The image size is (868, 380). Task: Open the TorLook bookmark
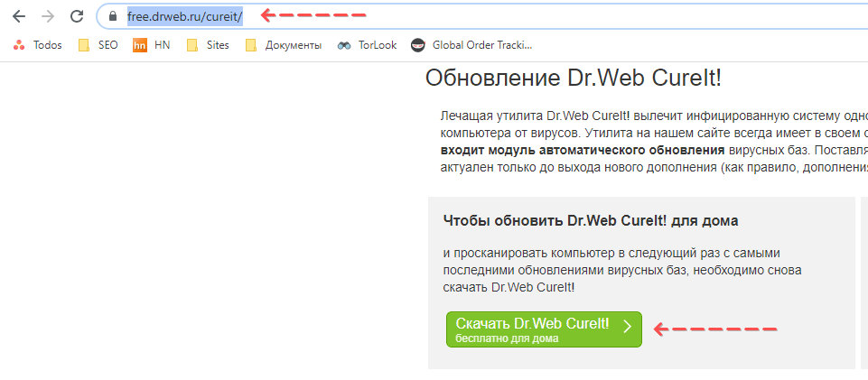click(x=367, y=45)
